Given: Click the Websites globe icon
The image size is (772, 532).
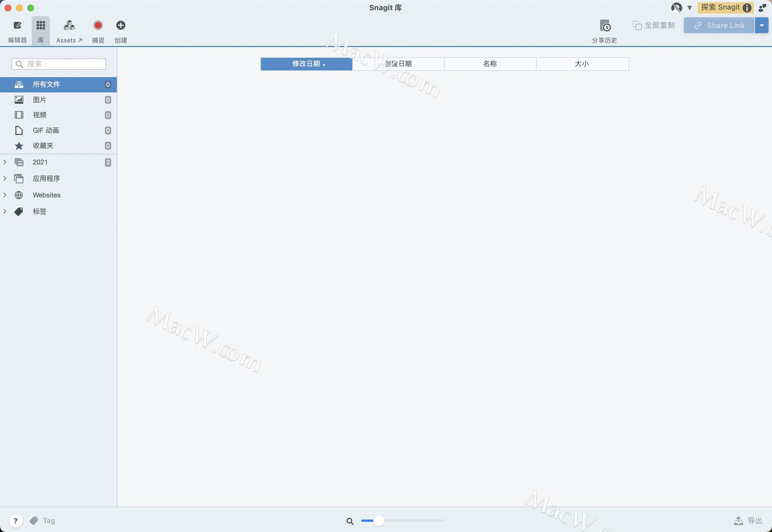Looking at the screenshot, I should point(19,195).
